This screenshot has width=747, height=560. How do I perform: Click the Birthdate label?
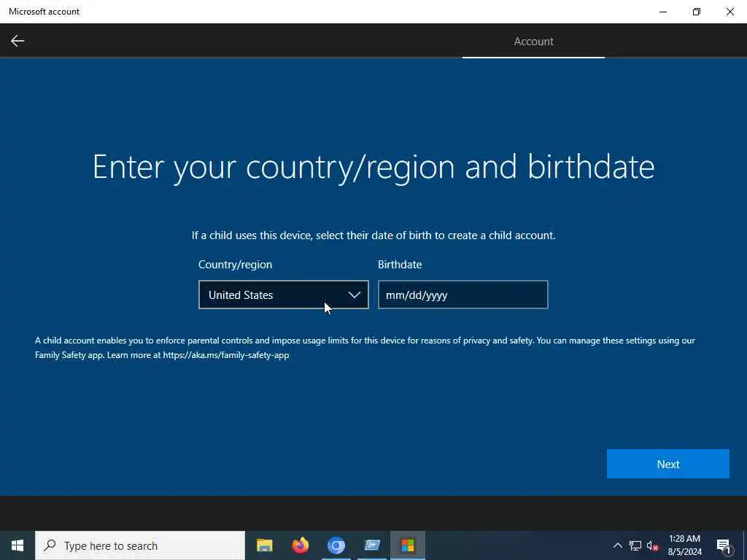click(x=400, y=264)
